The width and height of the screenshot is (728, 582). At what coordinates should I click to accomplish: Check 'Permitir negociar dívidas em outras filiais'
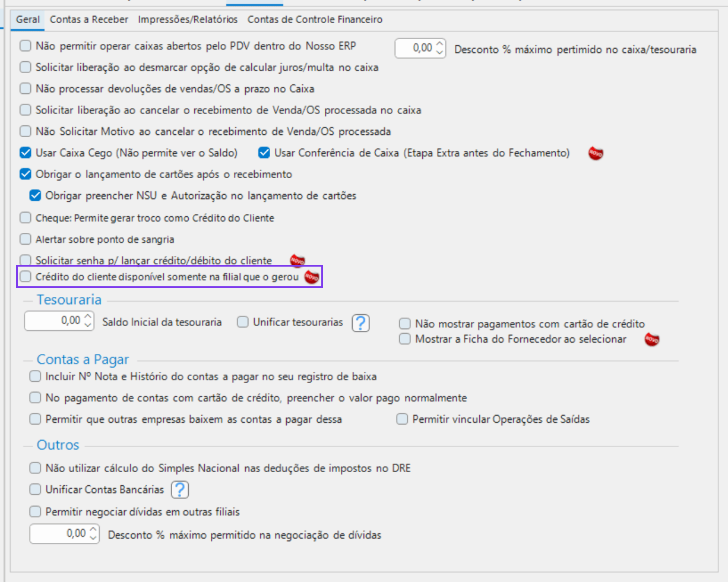click(x=35, y=511)
